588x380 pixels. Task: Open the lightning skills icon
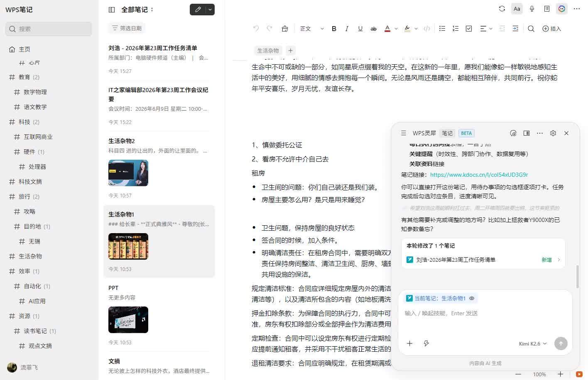(426, 343)
